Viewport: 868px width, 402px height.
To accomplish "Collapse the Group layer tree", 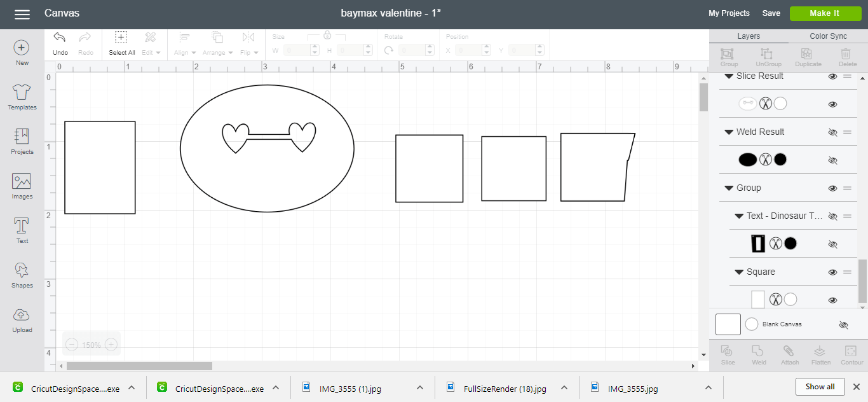I will click(x=729, y=188).
